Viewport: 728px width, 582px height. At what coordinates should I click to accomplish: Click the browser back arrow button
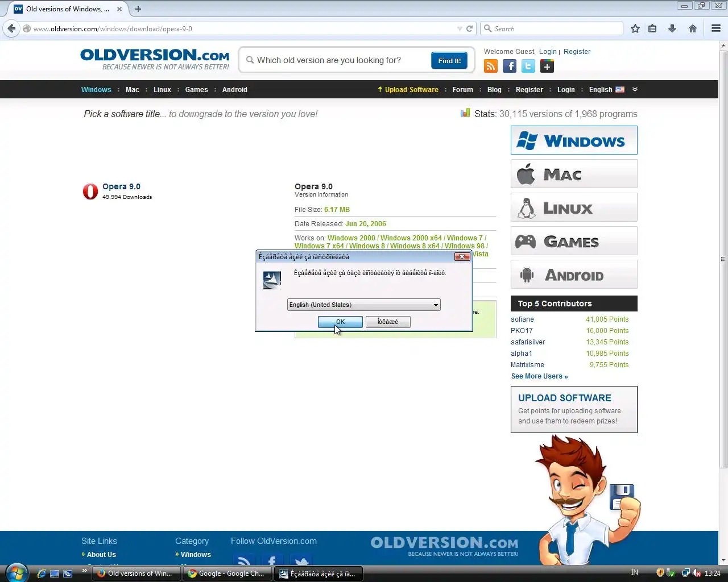[12, 28]
